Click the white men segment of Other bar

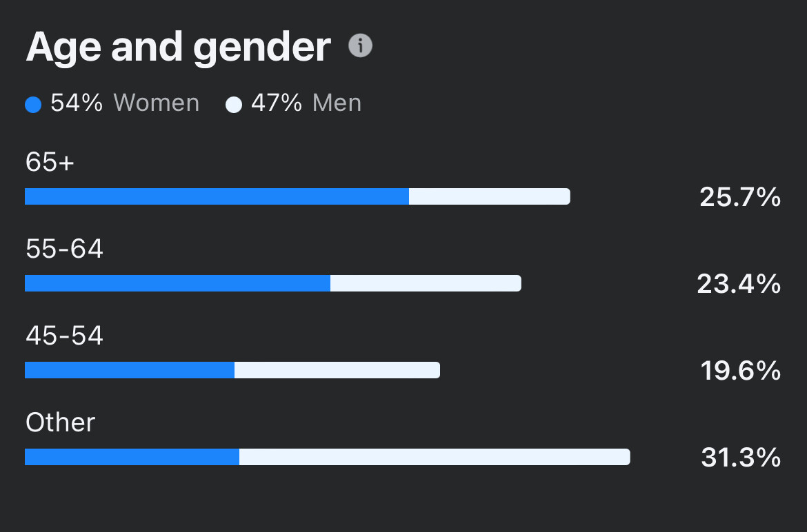pyautogui.click(x=435, y=457)
